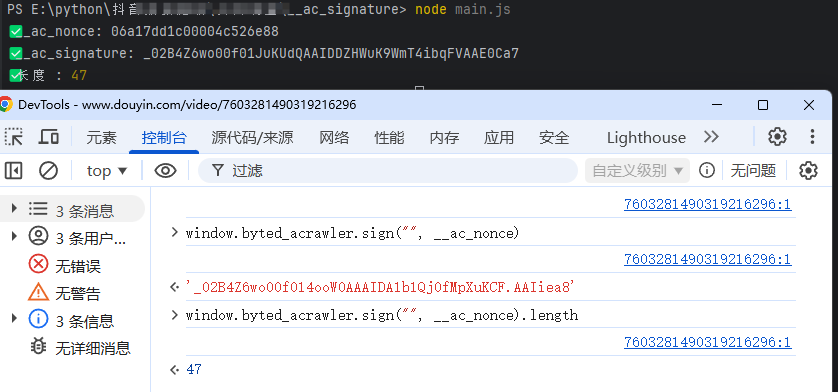Click the yellow 47 in terminal output
The image size is (838, 392).
(79, 75)
